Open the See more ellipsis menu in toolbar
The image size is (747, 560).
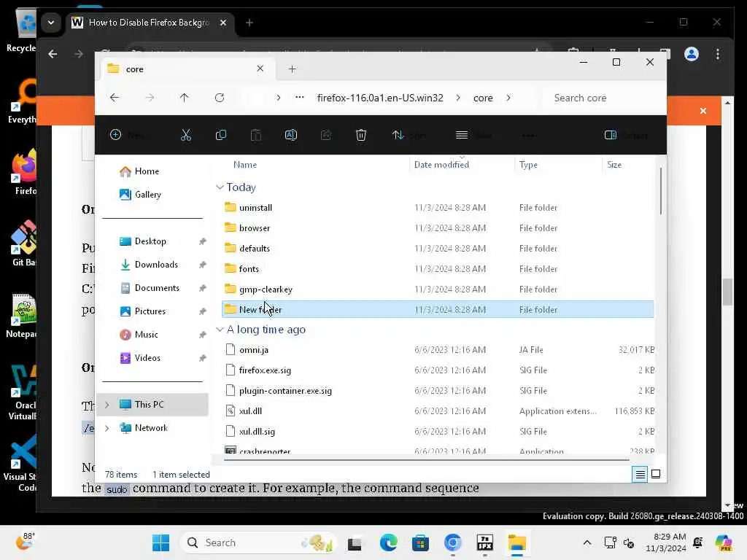(x=528, y=135)
